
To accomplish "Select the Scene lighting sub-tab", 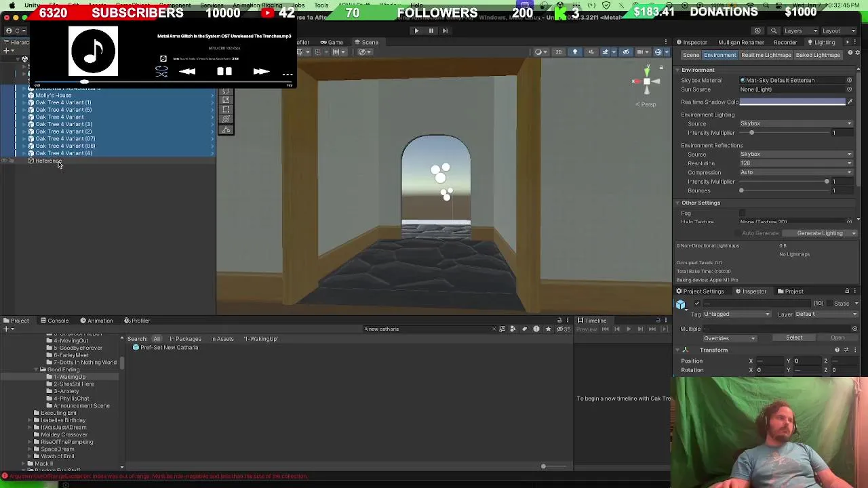I will [x=691, y=55].
